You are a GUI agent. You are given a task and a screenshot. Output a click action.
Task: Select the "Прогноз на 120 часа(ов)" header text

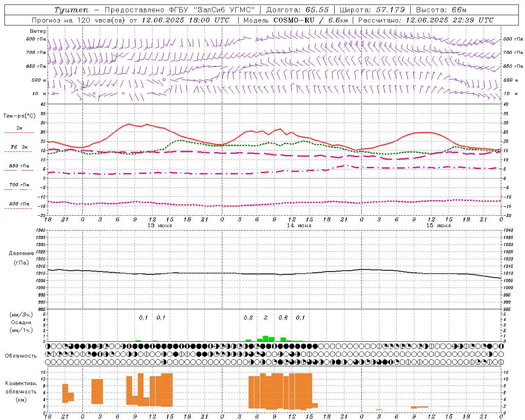click(x=79, y=20)
